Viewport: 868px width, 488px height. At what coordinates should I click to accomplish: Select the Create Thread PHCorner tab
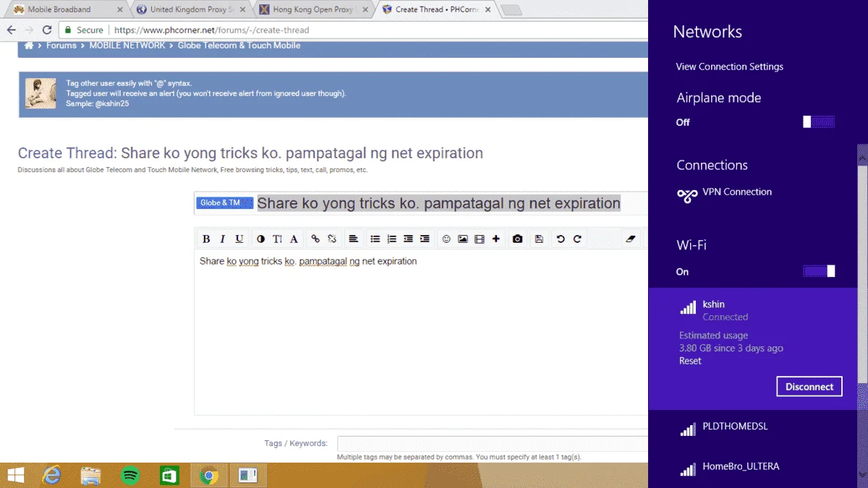[436, 9]
